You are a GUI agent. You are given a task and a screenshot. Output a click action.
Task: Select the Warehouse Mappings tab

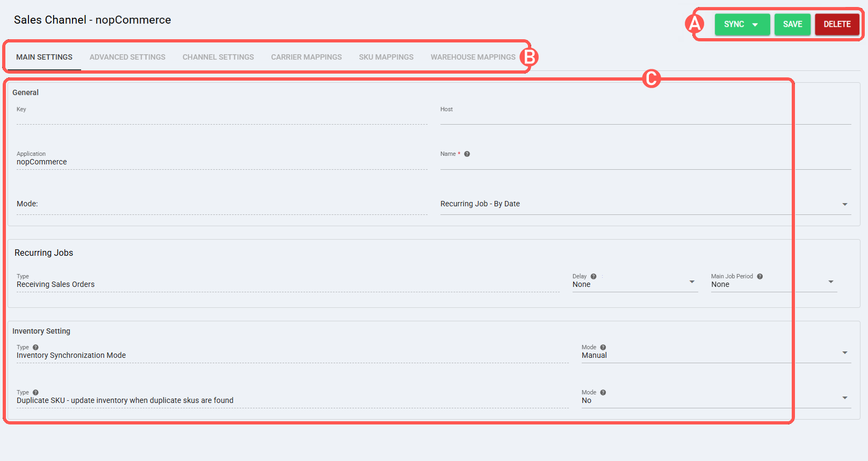[x=473, y=57]
